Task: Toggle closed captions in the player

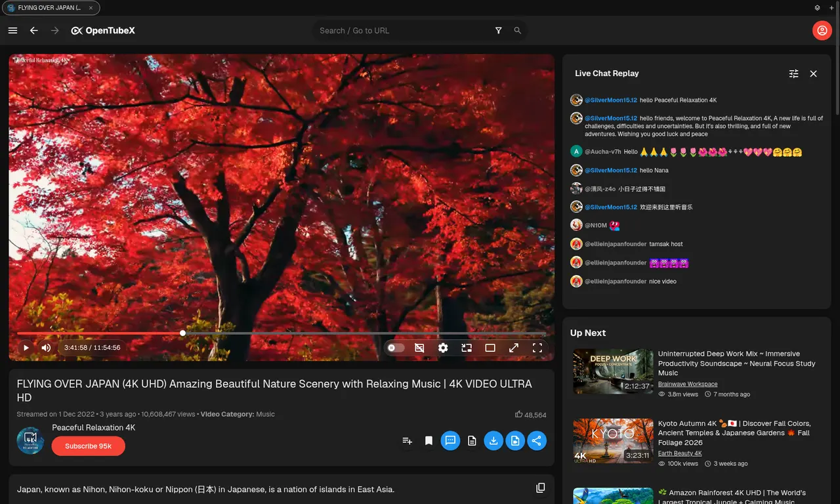Action: (419, 348)
